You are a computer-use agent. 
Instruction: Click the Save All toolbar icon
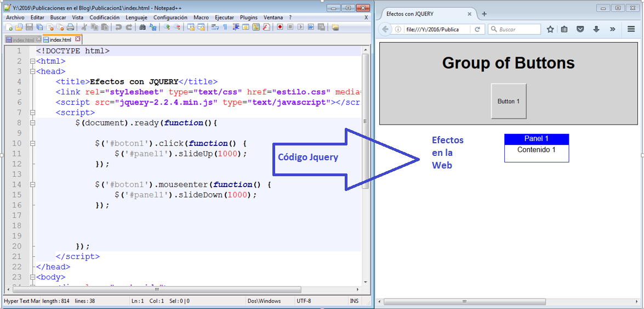pyautogui.click(x=39, y=27)
